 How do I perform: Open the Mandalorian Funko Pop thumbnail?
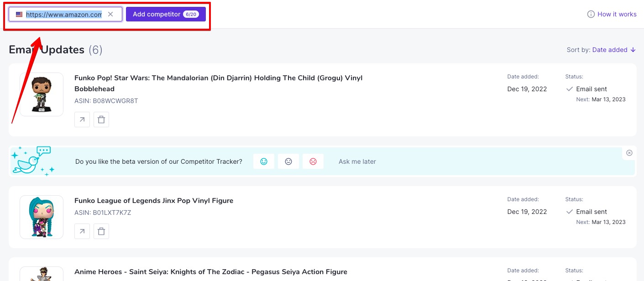[42, 94]
